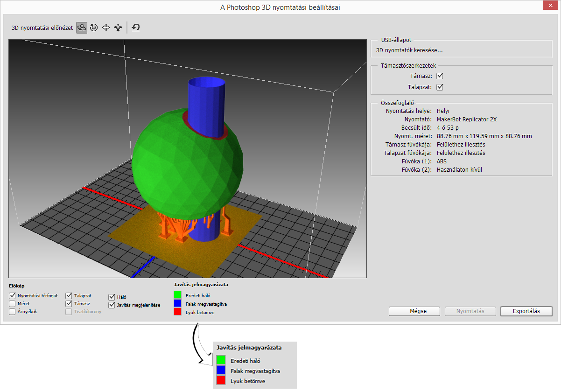Click the "Összefoglaló" group title
Image resolution: width=561 pixels, height=392 pixels.
398,102
